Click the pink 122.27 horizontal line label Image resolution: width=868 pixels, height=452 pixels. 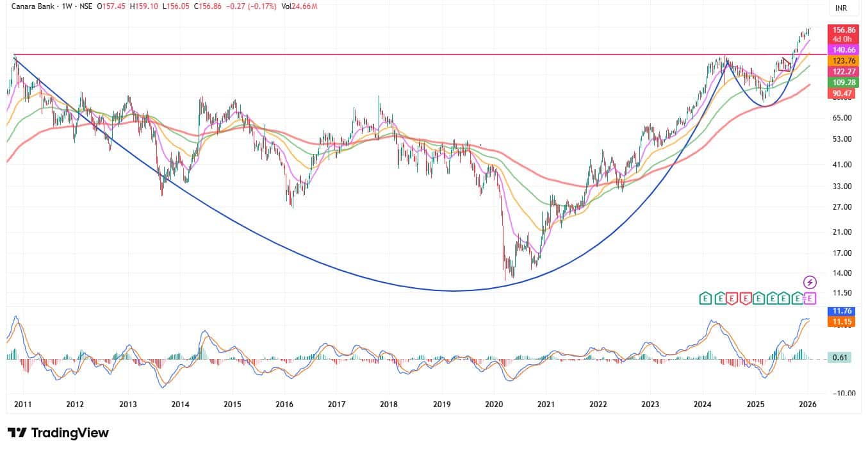coord(842,72)
